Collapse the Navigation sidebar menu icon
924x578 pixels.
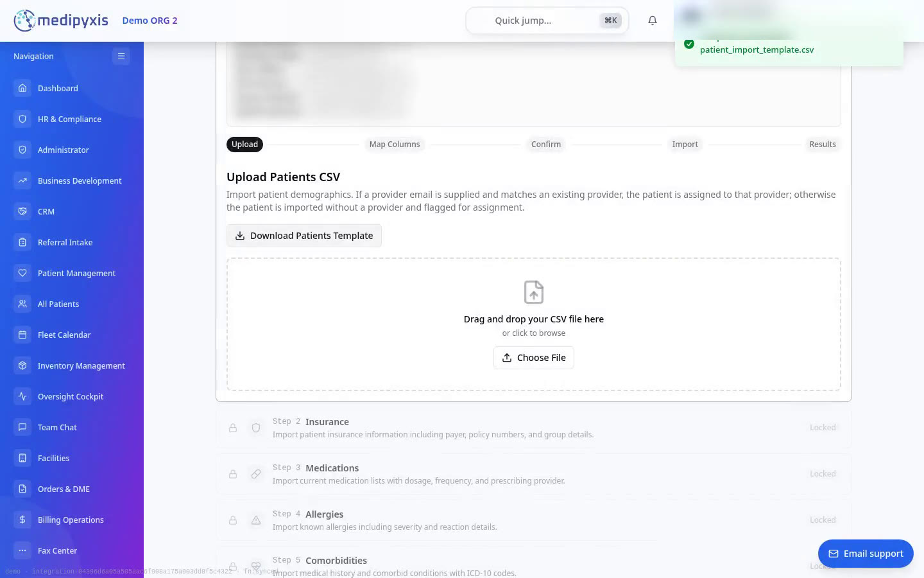[121, 56]
